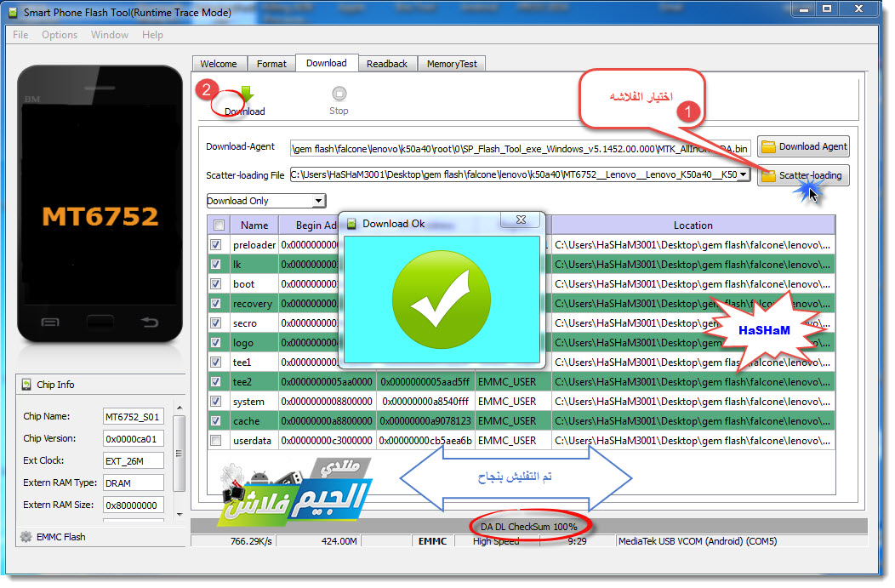Uncheck the logo partition checkbox
The width and height of the screenshot is (895, 588).
pyautogui.click(x=216, y=343)
